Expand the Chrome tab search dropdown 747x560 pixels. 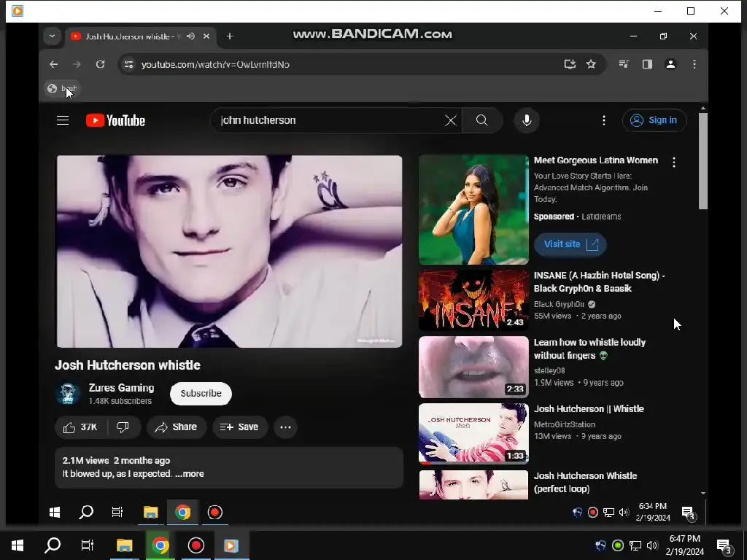pos(52,36)
